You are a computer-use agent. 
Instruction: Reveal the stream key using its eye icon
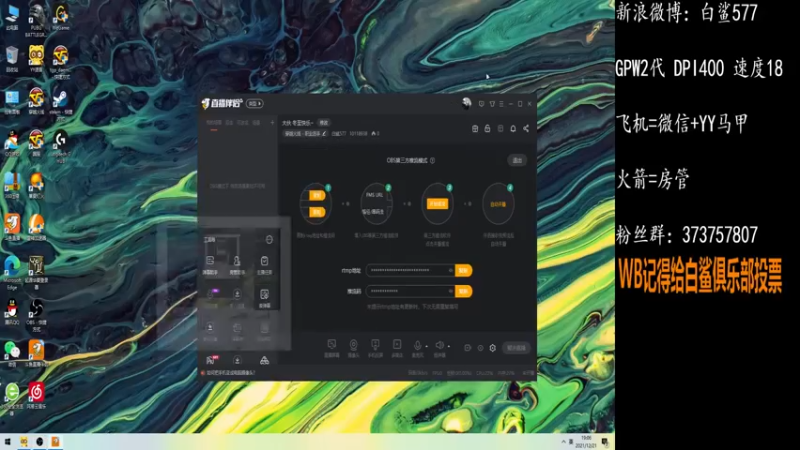[451, 291]
